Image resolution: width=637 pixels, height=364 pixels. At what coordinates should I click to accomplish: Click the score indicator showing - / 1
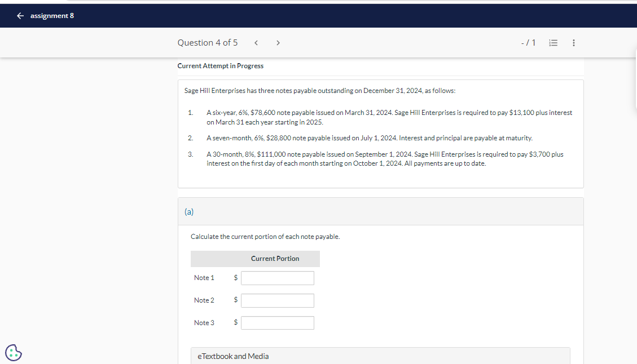pos(528,42)
